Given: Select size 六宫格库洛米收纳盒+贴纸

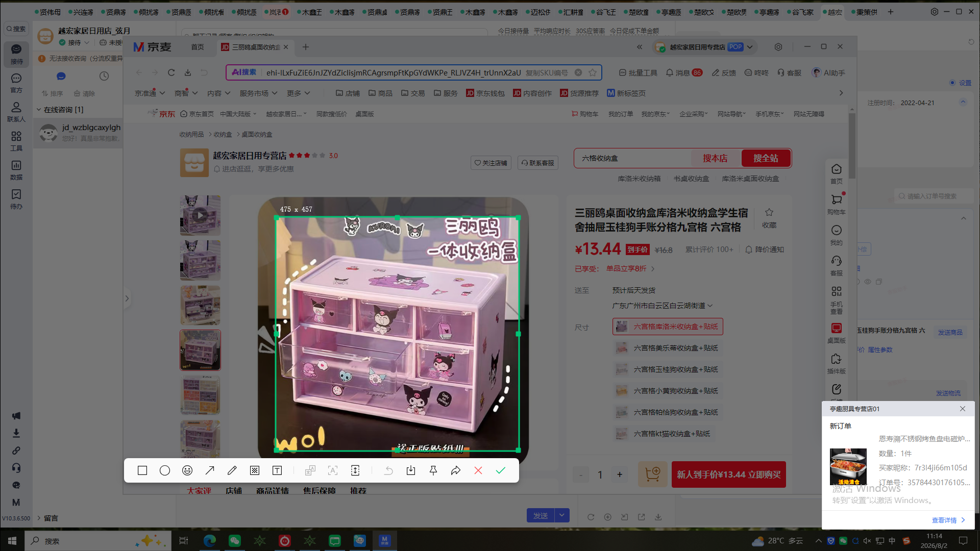Looking at the screenshot, I should (x=668, y=327).
